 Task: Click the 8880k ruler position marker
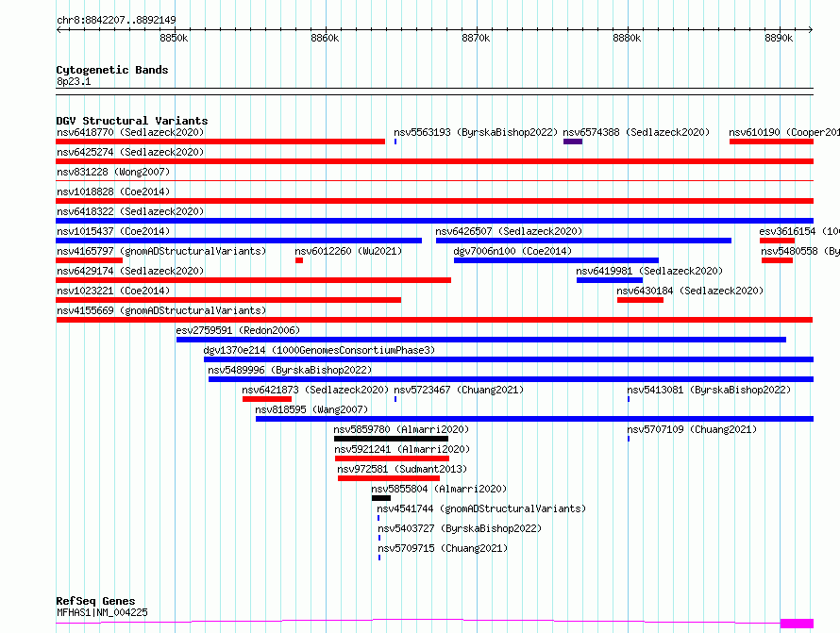pyautogui.click(x=628, y=38)
